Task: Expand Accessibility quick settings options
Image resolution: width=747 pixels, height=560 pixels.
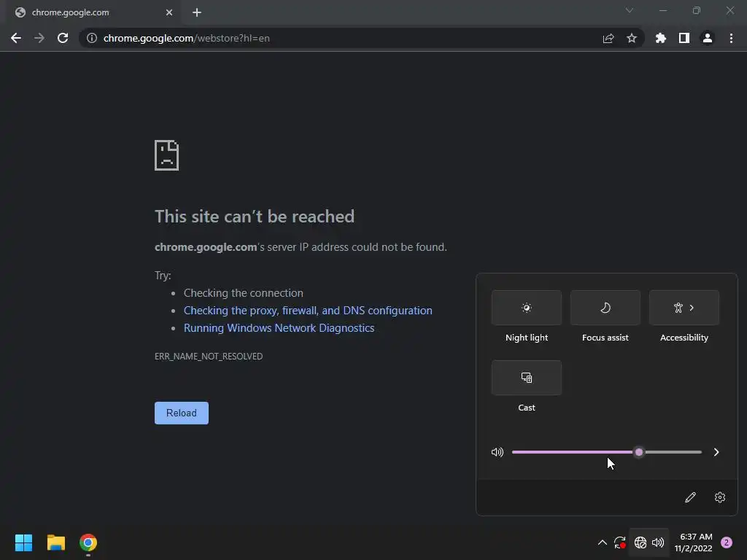Action: tap(684, 308)
